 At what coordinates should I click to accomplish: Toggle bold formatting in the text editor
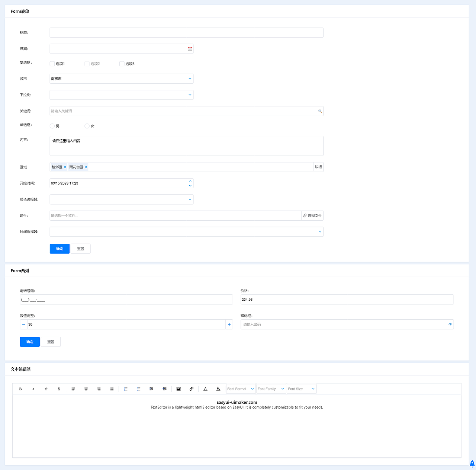tap(20, 389)
